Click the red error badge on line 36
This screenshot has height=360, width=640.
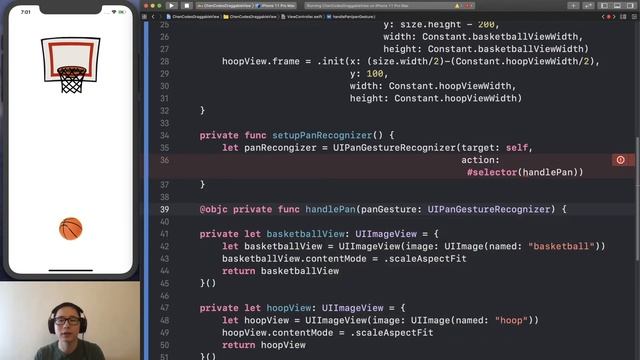click(x=620, y=160)
